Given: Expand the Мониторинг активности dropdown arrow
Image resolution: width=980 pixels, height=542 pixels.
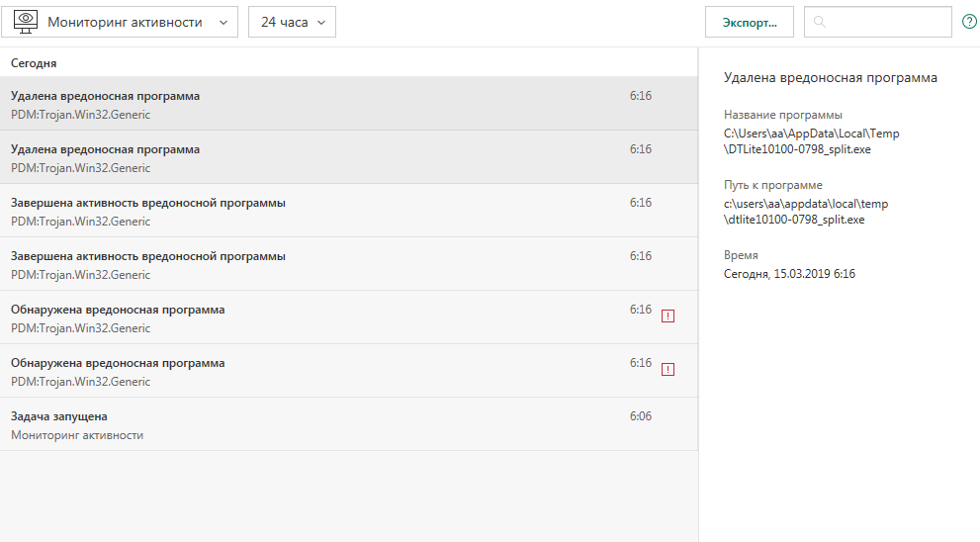Looking at the screenshot, I should (x=222, y=22).
